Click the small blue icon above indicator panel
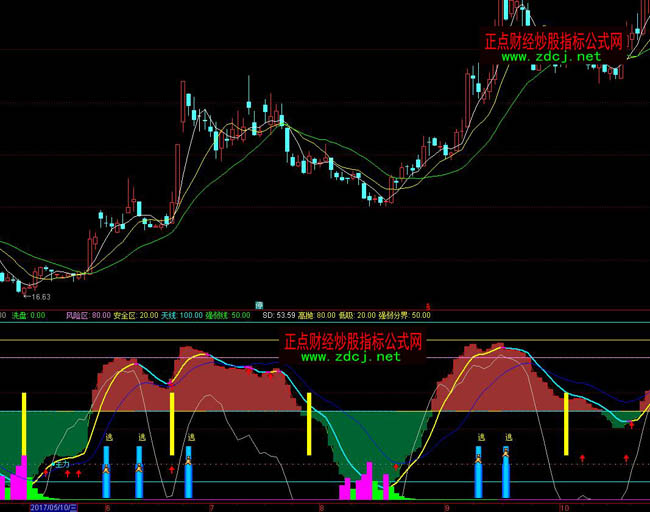650x512 pixels. [259, 305]
